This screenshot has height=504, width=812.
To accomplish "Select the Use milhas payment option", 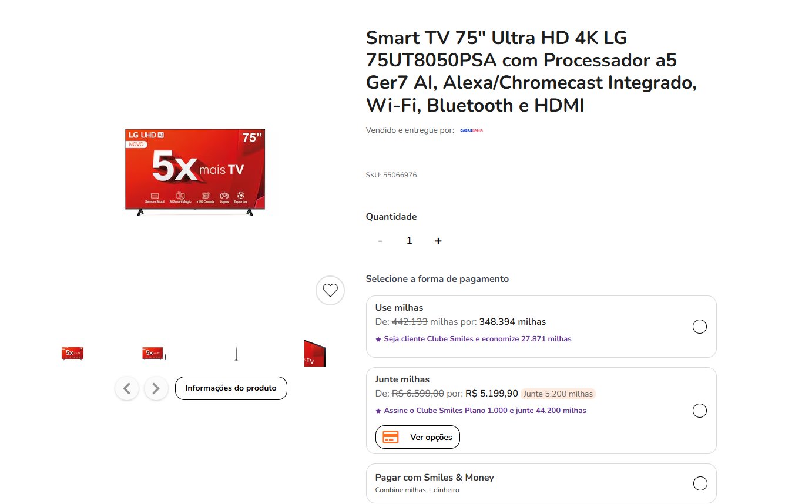I will [700, 327].
